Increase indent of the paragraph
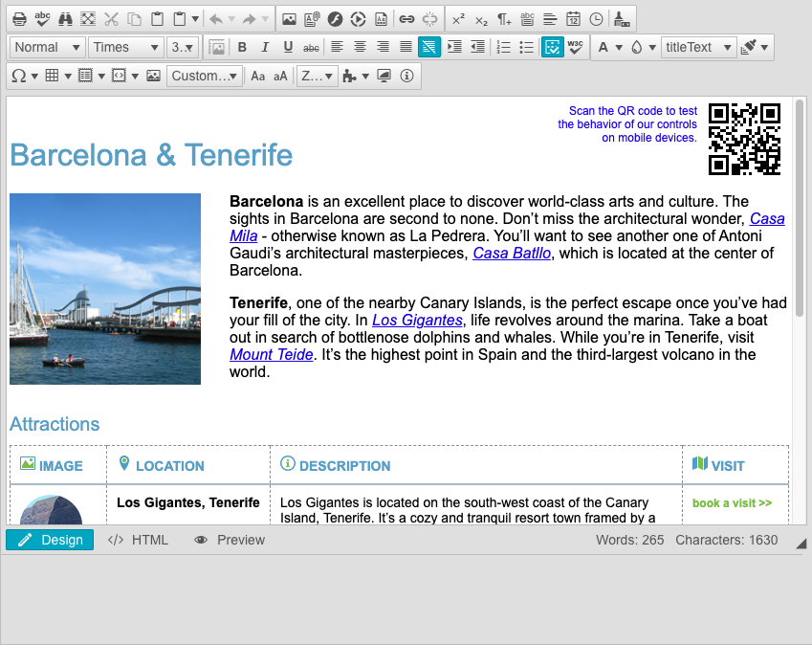The width and height of the screenshot is (812, 645). (x=454, y=47)
